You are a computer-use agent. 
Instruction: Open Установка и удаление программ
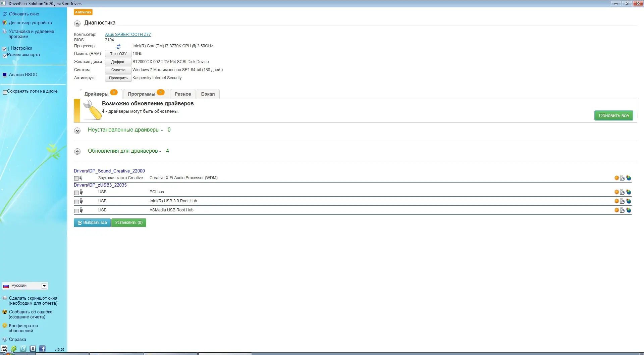(32, 34)
